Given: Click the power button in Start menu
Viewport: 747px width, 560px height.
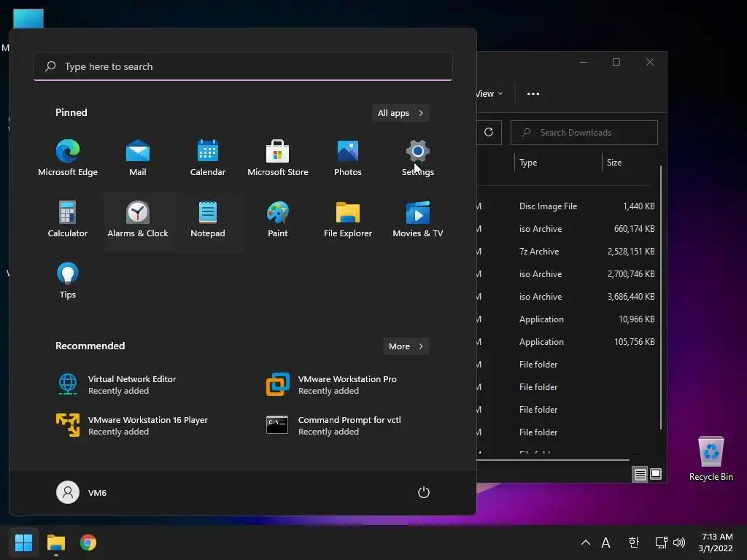Looking at the screenshot, I should click(x=424, y=492).
